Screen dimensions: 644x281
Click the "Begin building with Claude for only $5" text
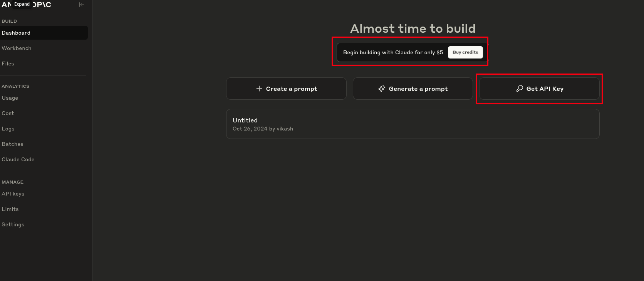tap(393, 52)
